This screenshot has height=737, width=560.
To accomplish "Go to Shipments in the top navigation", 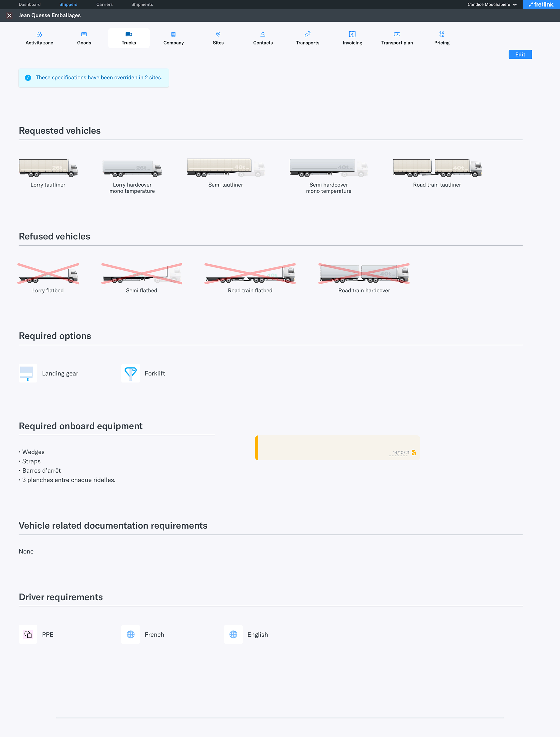I will click(142, 4).
